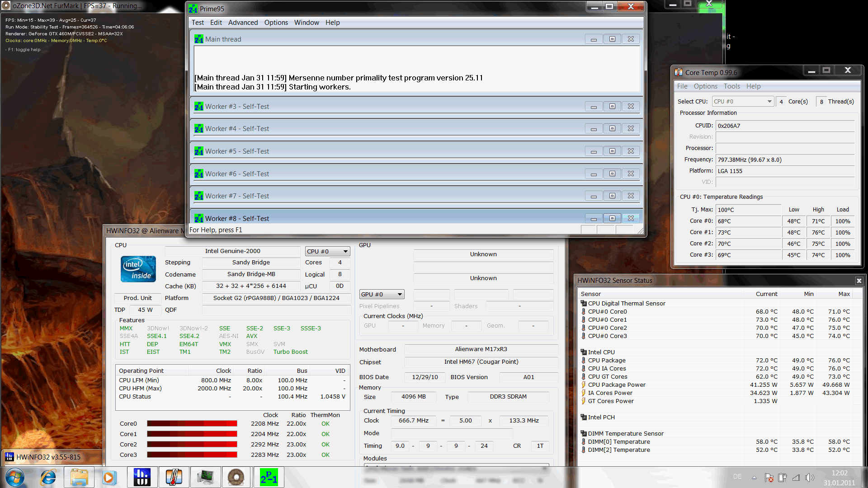Click Prime95 green taskbar icon

269,477
